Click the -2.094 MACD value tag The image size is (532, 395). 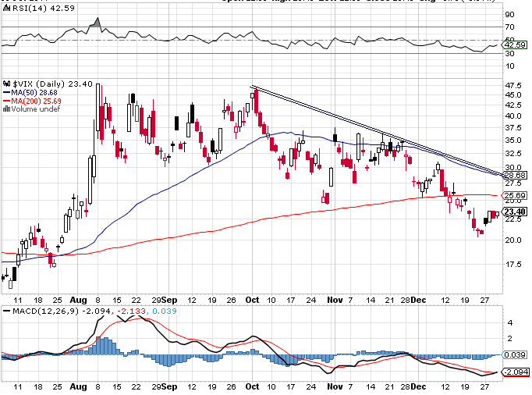515,372
